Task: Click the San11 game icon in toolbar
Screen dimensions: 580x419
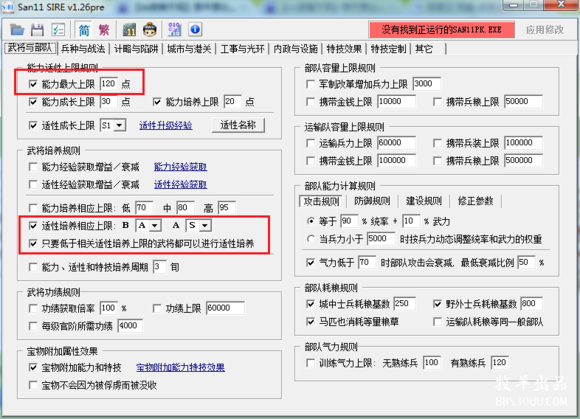Action: coord(129,30)
